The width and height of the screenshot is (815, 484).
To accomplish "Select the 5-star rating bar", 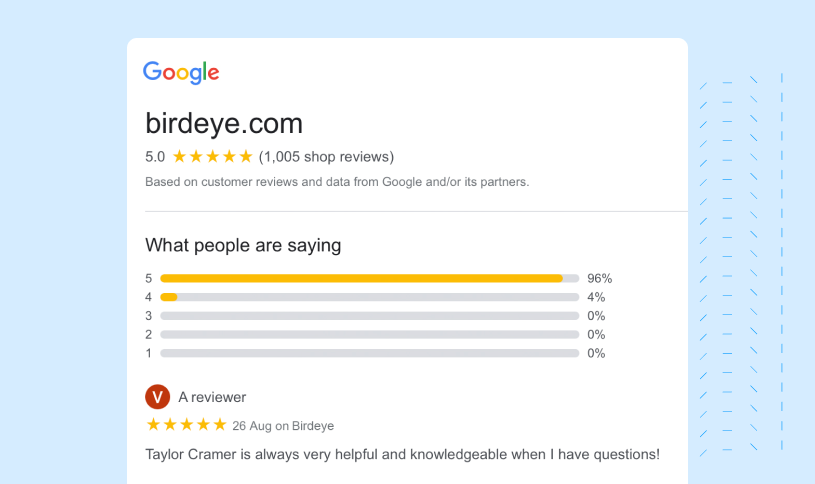I will (x=370, y=279).
